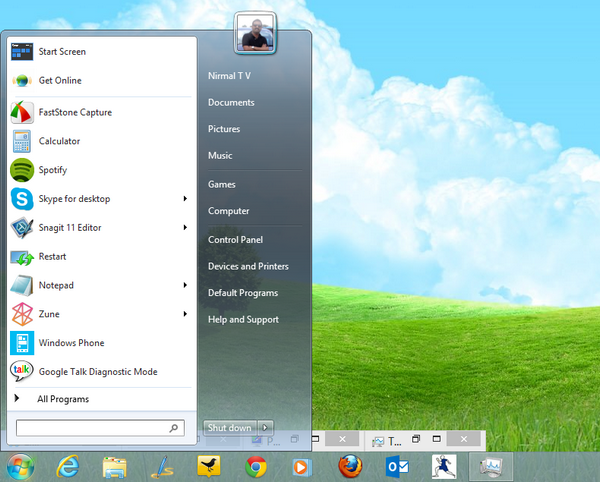Maximize the 'T...' preview window
The width and height of the screenshot is (600, 482).
[x=437, y=439]
